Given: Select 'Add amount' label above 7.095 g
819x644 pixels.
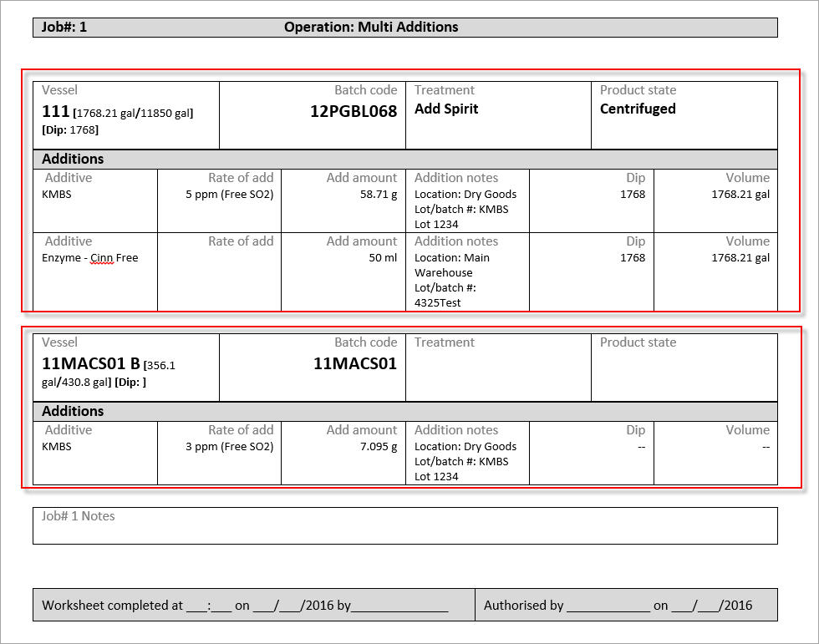Looking at the screenshot, I should 362,430.
